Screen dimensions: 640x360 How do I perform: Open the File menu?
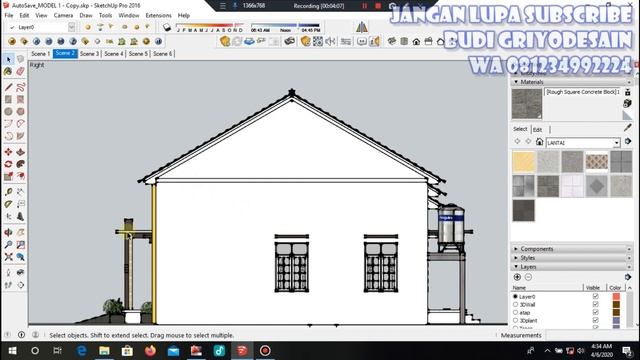pos(9,16)
